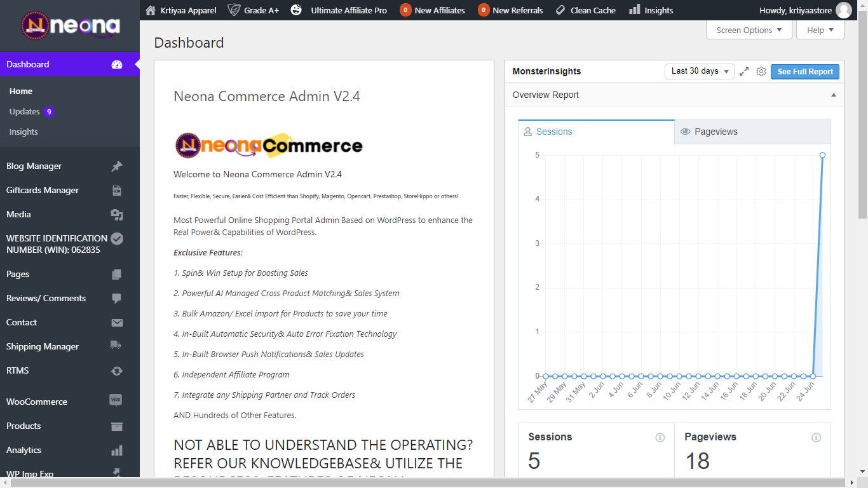The image size is (868, 488).
Task: Switch to the Pageviews chart tab
Action: coord(752,132)
